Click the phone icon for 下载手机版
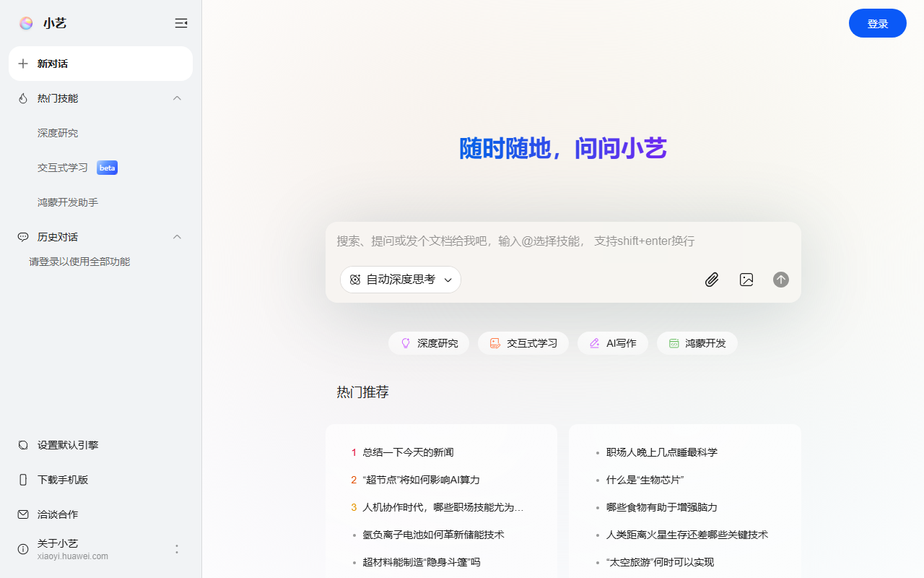Screen dimensions: 924x578 [23, 480]
